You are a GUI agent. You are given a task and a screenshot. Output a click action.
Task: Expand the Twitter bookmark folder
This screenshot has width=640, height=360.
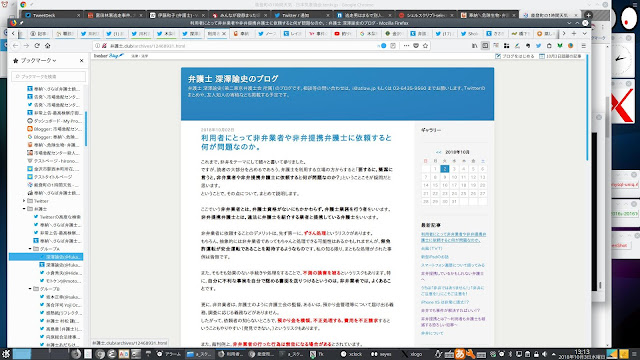[x=24, y=201]
